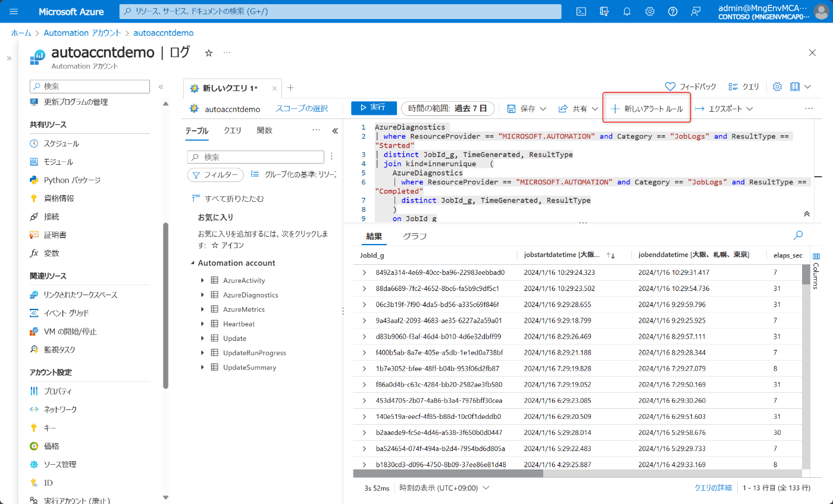
Task: Open the Columns side panel
Action: tap(816, 271)
